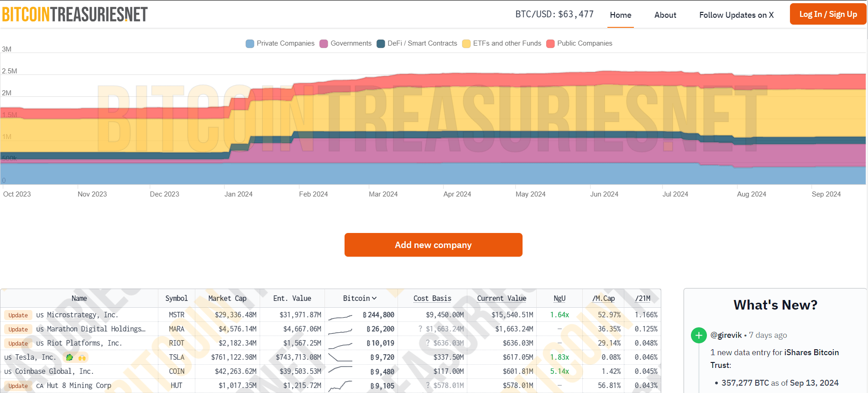Click Update button for Marathon Digital Holdings
This screenshot has width=868, height=393.
pyautogui.click(x=18, y=329)
